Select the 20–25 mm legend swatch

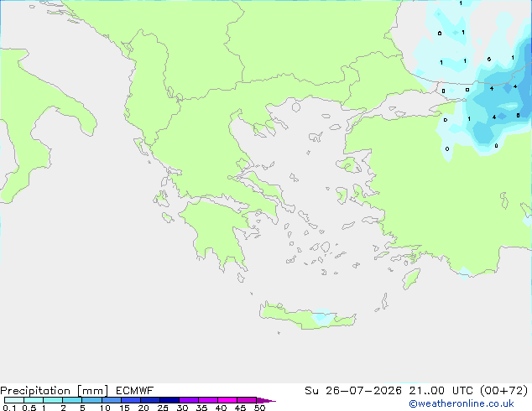click(150, 400)
